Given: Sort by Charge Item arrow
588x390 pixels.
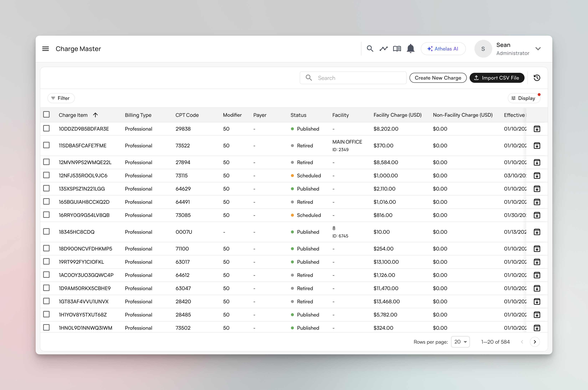Looking at the screenshot, I should [x=95, y=115].
